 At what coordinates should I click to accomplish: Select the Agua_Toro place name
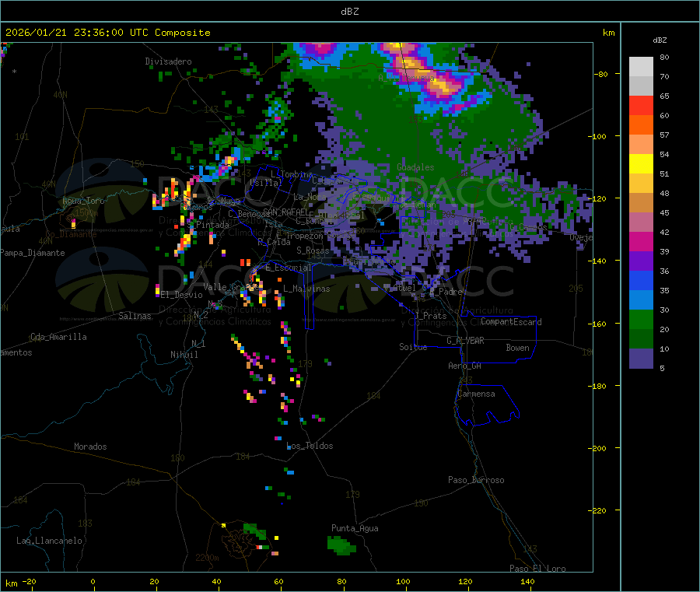[83, 201]
